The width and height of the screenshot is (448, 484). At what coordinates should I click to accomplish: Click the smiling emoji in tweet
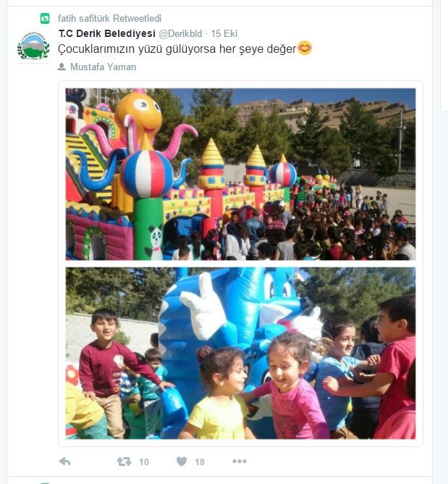(x=305, y=48)
